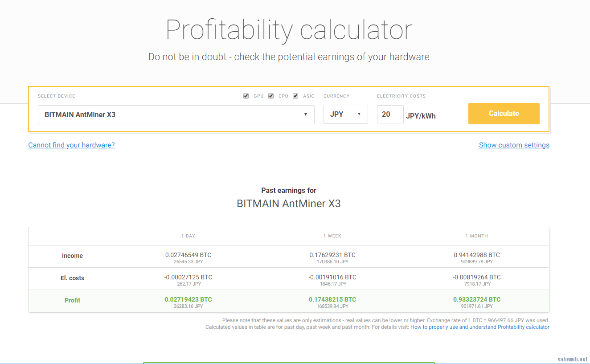Expand the BITMAIN AntMiner X3 dropdown arrow
Image resolution: width=590 pixels, height=364 pixels.
tap(306, 115)
